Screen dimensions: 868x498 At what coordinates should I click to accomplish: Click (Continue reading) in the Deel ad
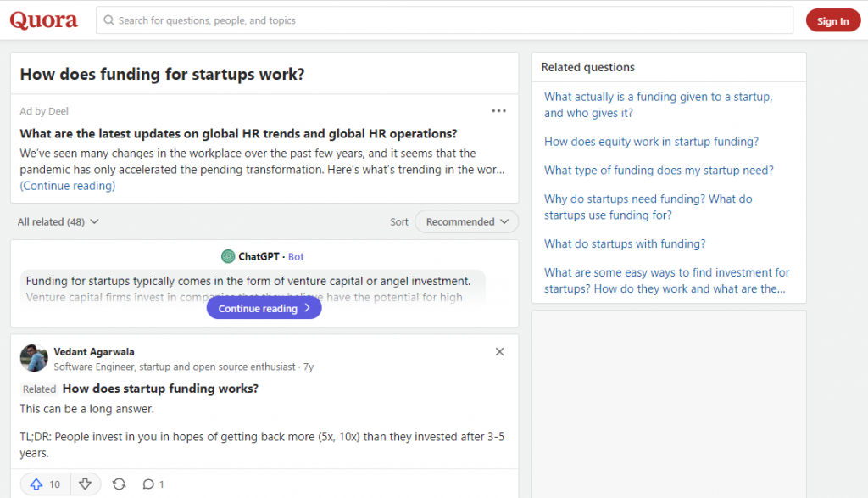pyautogui.click(x=68, y=186)
